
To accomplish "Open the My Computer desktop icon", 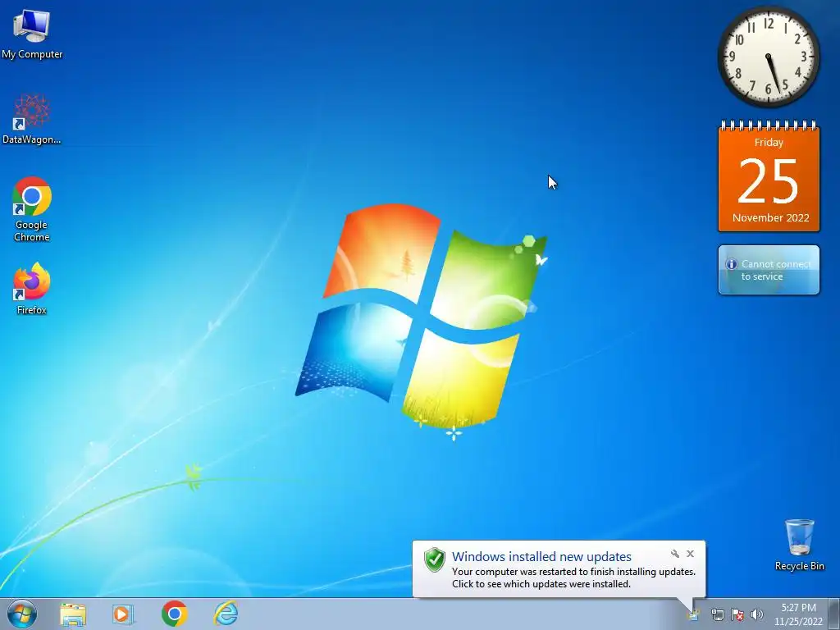I will coord(32,34).
